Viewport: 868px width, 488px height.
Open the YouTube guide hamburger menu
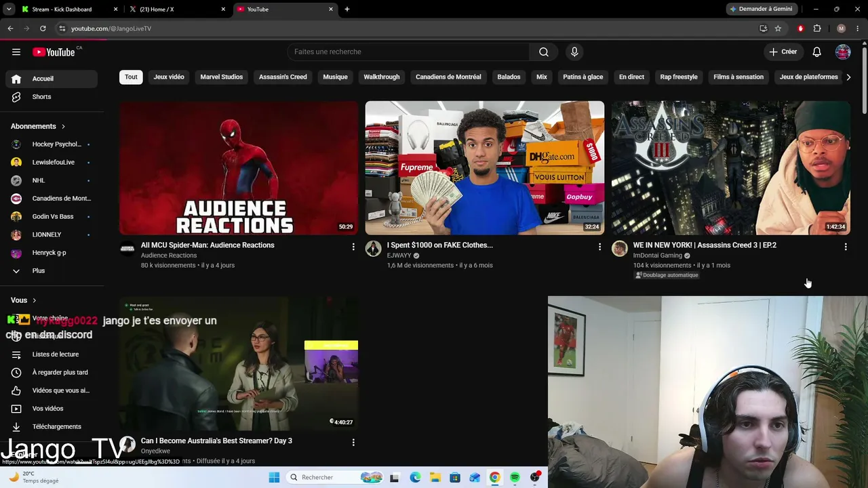coord(16,52)
